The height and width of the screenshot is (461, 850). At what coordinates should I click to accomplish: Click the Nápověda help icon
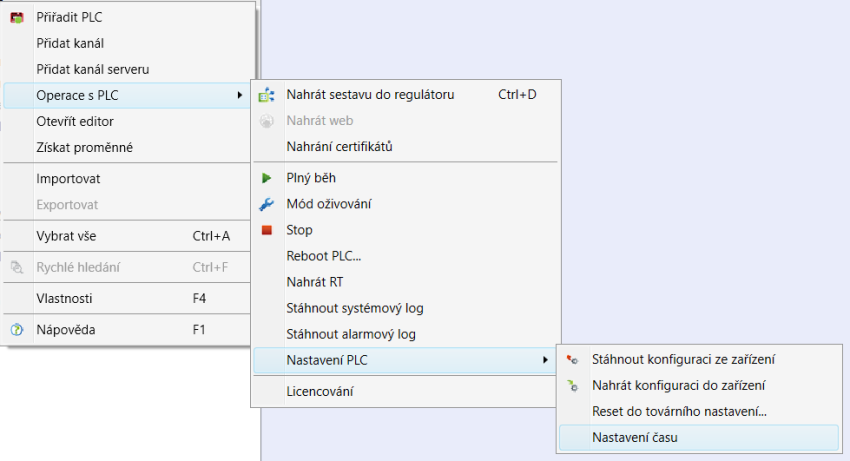point(17,330)
